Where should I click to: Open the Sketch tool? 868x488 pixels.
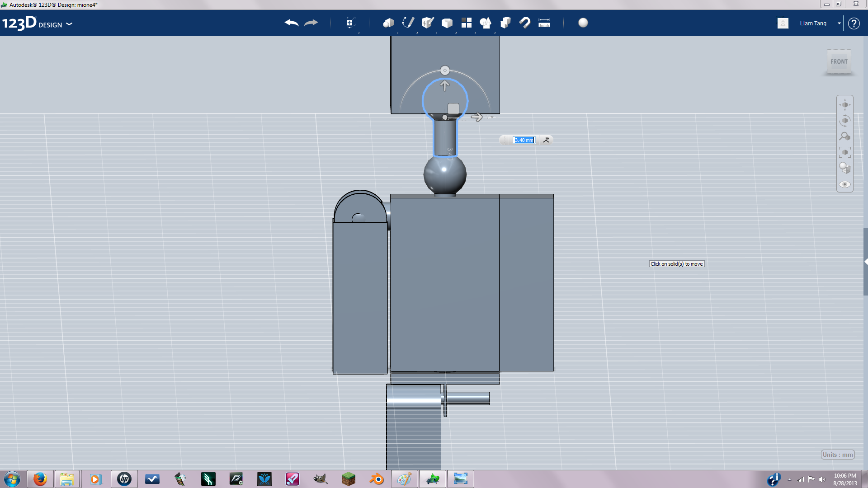pyautogui.click(x=408, y=23)
